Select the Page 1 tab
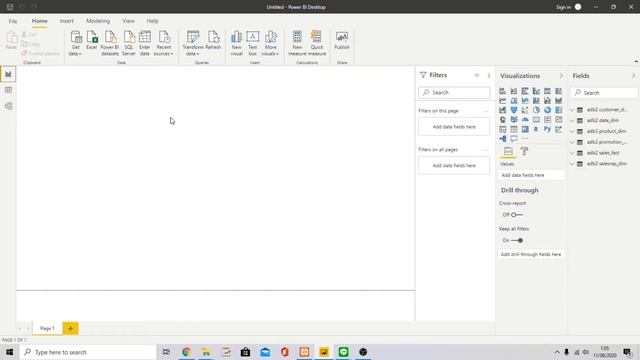 tap(47, 328)
